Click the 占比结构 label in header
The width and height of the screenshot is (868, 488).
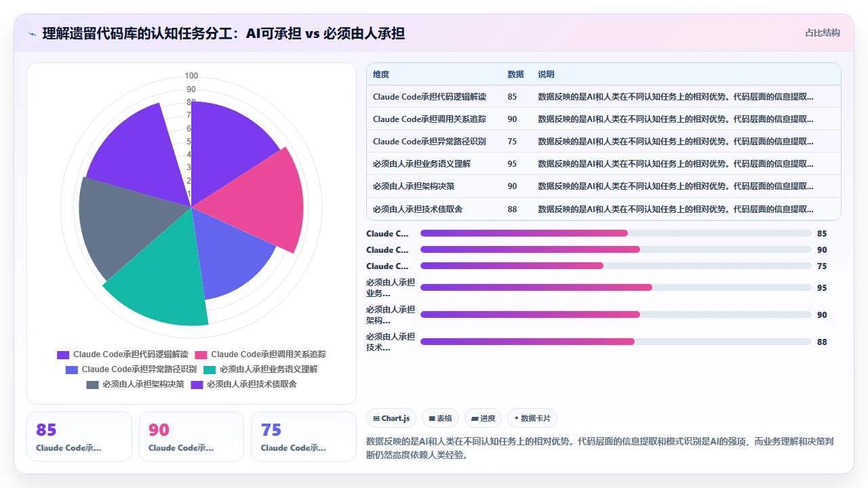822,33
